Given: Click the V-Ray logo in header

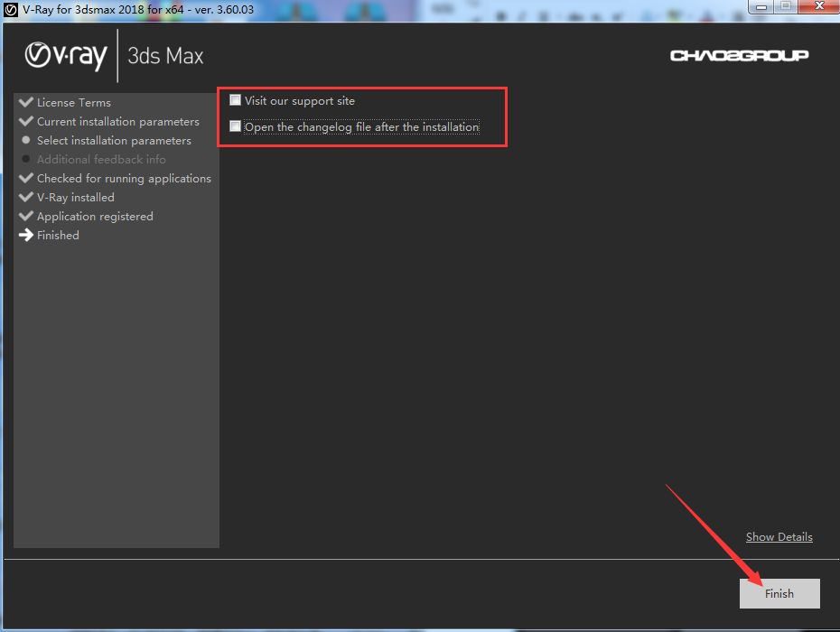Looking at the screenshot, I should [x=66, y=55].
